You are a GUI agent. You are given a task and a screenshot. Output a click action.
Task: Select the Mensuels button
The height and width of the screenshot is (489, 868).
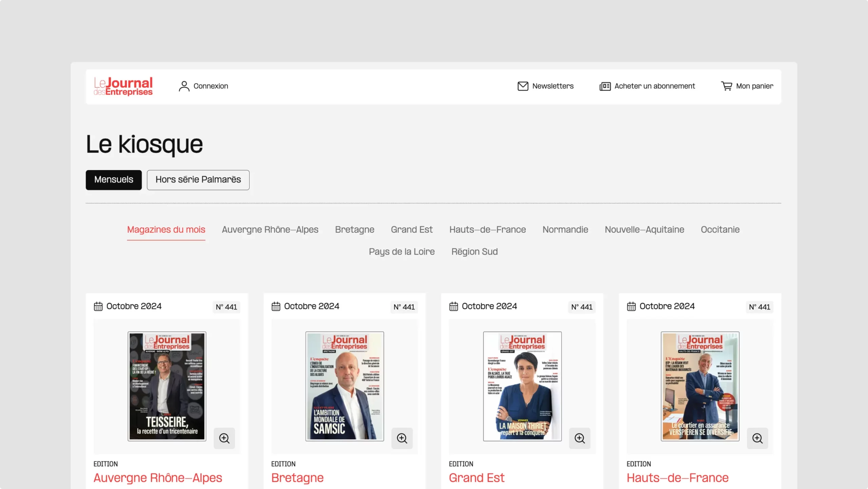click(x=114, y=180)
